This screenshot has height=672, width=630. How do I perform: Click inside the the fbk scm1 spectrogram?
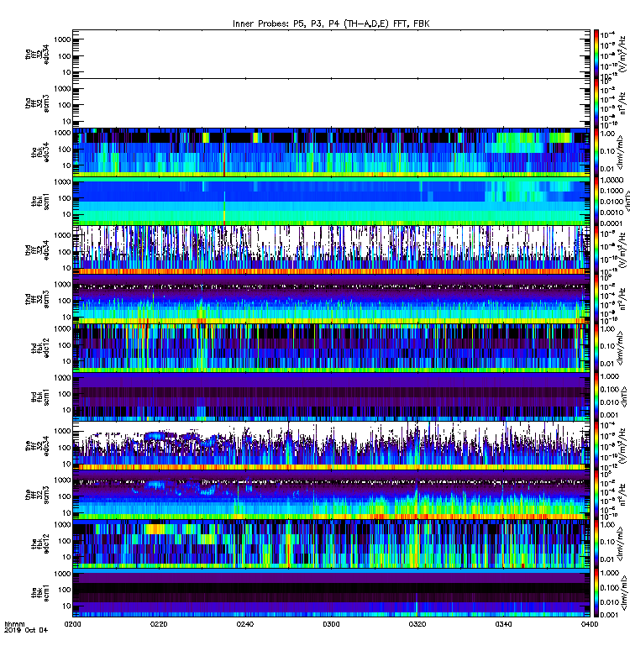tap(331, 593)
